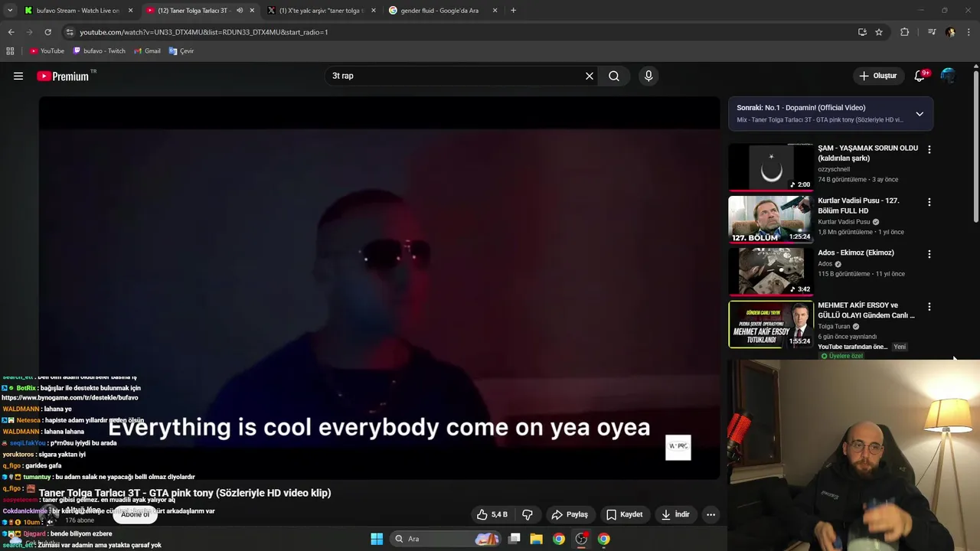Open the Chrome three-dot menu
Screen dimensions: 980x551
969,32
